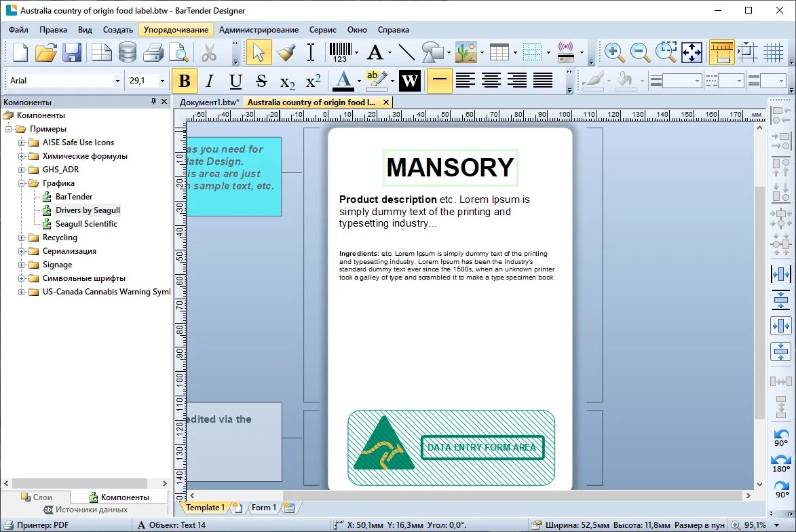Toggle Underline formatting button

235,81
